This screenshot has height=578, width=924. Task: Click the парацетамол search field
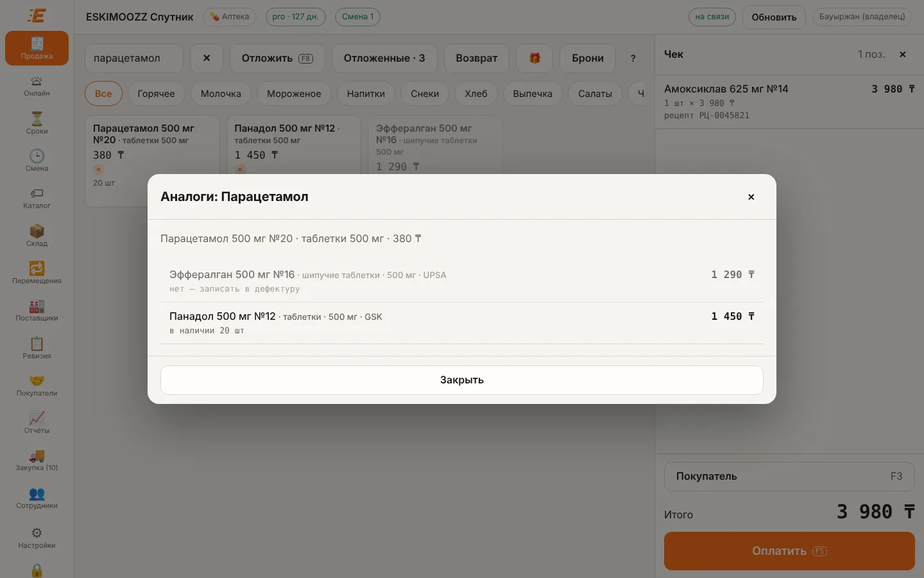(x=134, y=58)
